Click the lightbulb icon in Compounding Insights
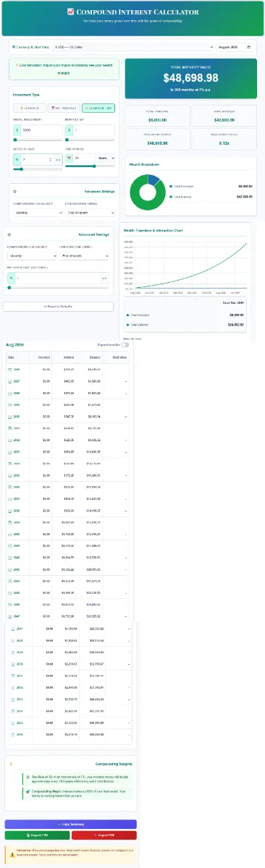This screenshot has height=868, width=265. (12, 763)
